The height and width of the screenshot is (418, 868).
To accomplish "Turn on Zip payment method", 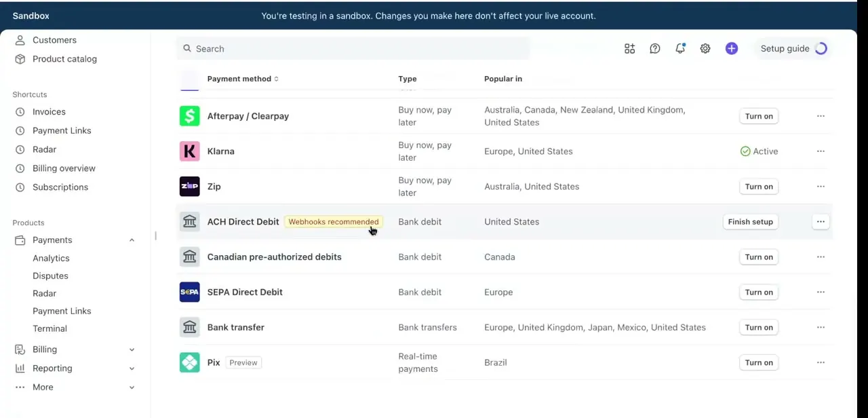I will tap(759, 187).
